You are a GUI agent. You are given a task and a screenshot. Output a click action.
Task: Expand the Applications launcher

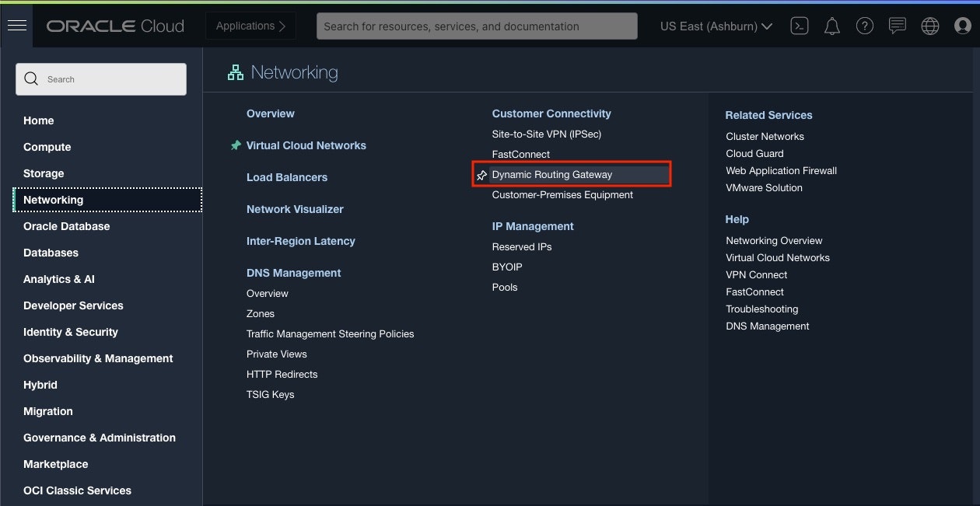coord(250,26)
